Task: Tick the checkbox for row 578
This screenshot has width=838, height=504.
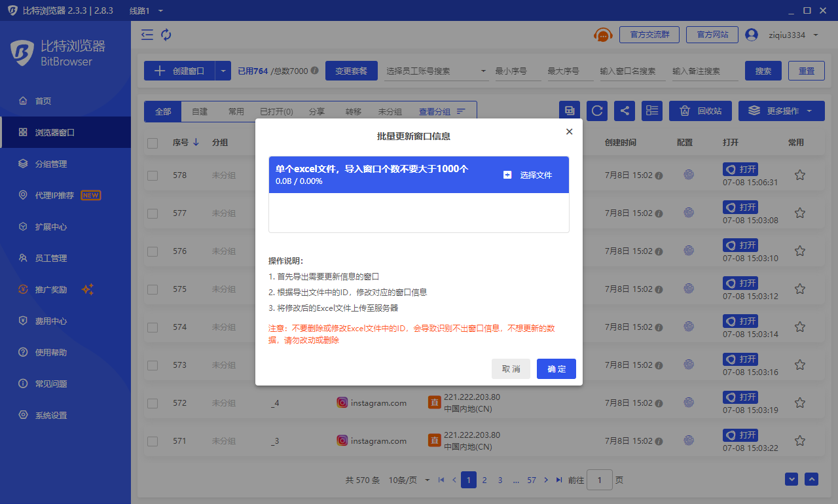Action: tap(153, 175)
